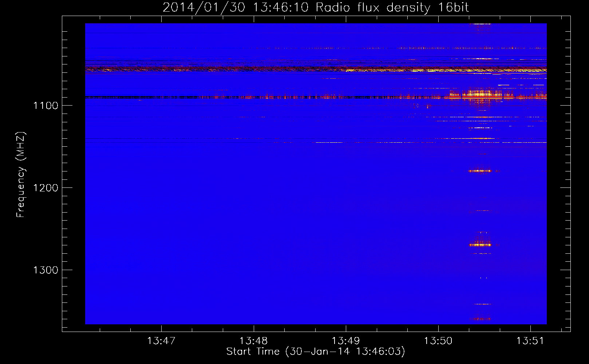Click the "Frequency (MHZ)" axis label
This screenshot has width=589, height=364.
(21, 175)
